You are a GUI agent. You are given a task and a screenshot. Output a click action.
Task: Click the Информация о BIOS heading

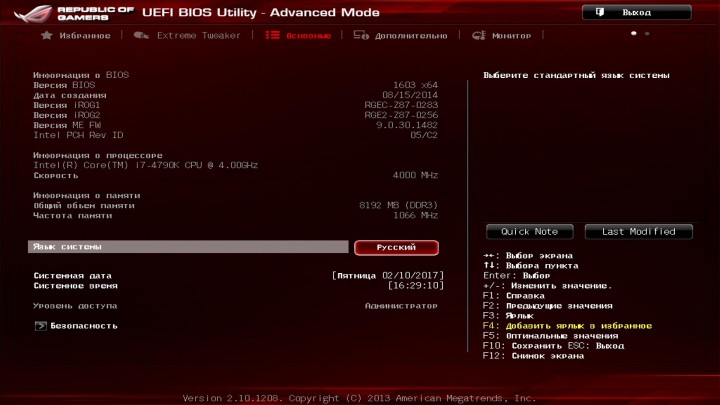81,75
